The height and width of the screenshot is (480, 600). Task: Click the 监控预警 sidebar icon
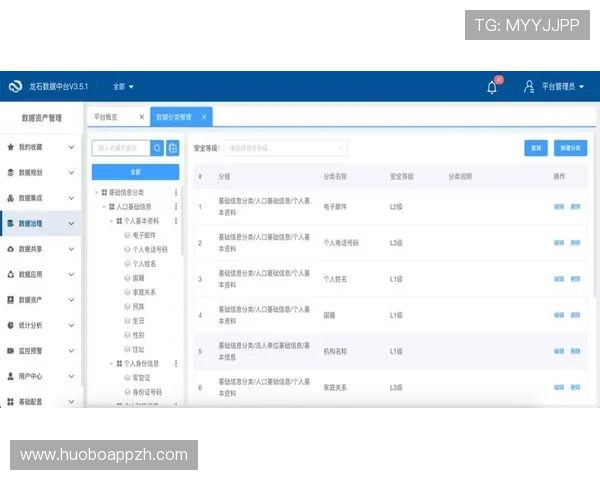[x=11, y=351]
